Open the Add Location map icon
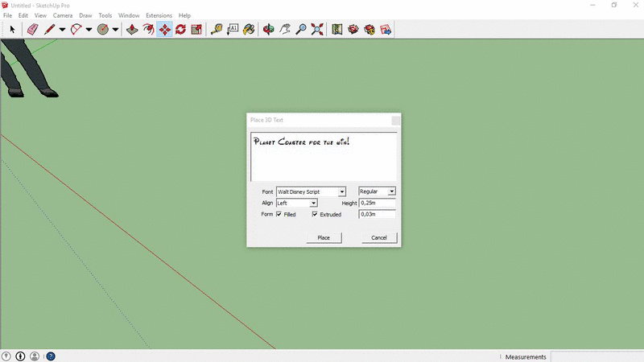644x362 pixels. click(337, 29)
